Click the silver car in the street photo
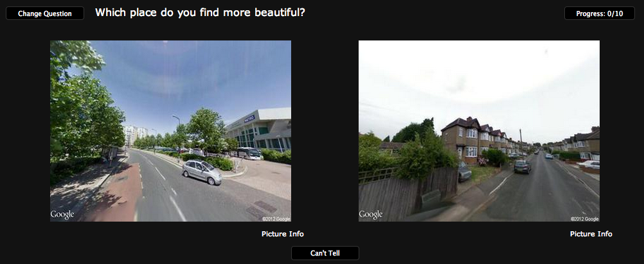 (x=202, y=172)
